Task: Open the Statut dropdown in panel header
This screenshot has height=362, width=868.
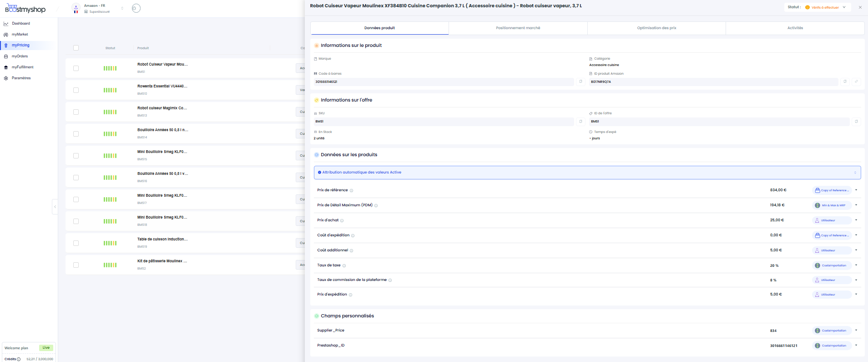Action: pyautogui.click(x=826, y=7)
